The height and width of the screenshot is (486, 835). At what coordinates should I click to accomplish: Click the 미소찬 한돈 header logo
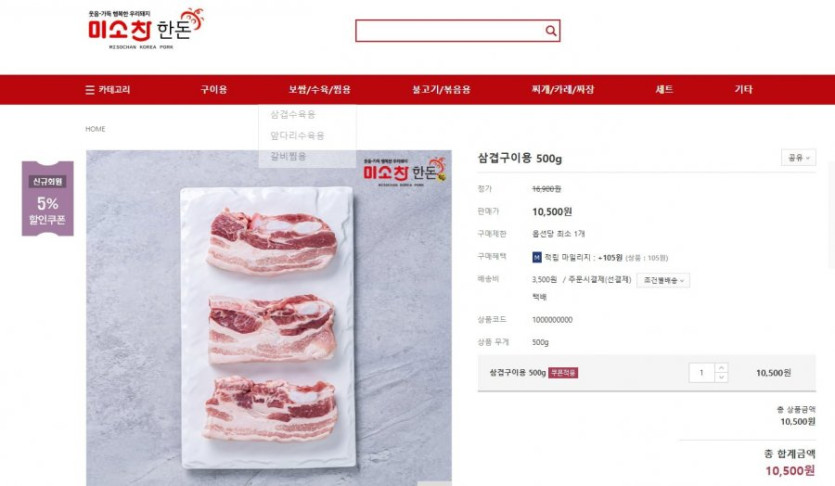146,29
